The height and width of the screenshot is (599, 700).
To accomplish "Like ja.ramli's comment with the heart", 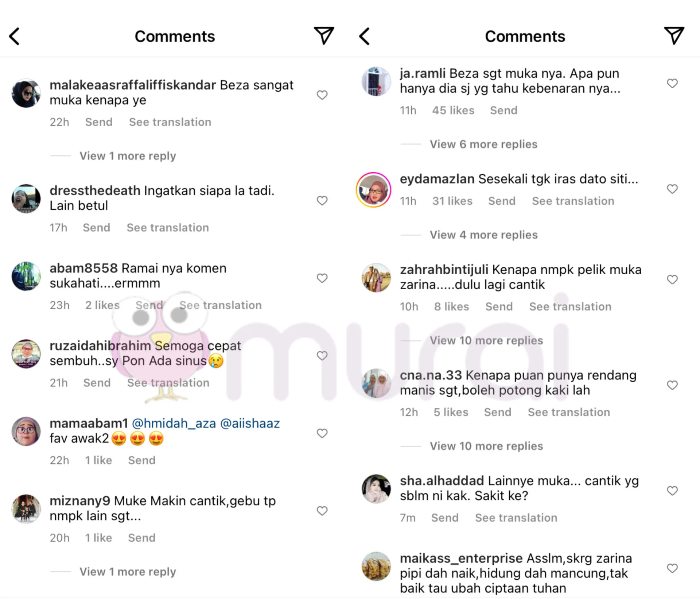I will (672, 83).
